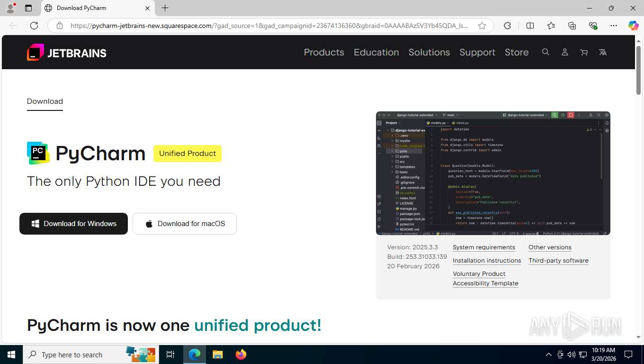The image size is (644, 364).
Task: Click the 'Build: 253.31033.139' text
Action: [x=417, y=257]
